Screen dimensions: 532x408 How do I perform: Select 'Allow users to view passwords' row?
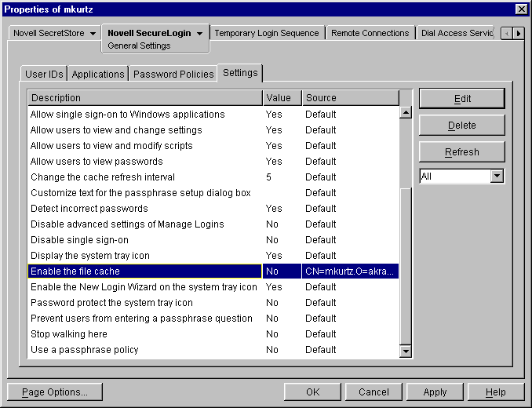click(213, 162)
